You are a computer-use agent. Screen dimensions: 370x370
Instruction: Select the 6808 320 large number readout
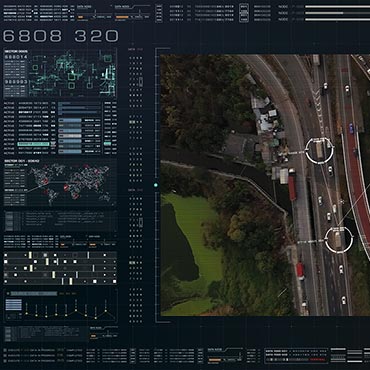[61, 36]
